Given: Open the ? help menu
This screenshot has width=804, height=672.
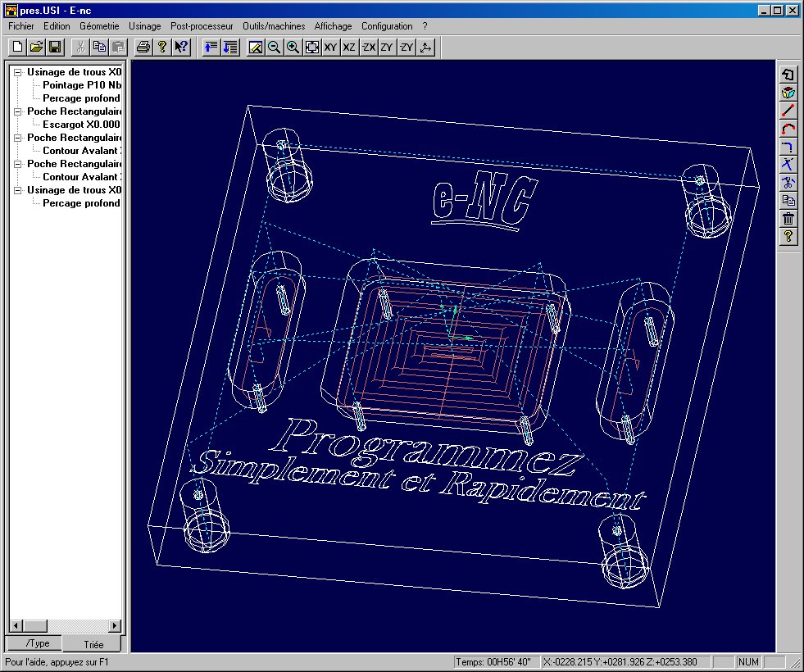Looking at the screenshot, I should (x=425, y=26).
